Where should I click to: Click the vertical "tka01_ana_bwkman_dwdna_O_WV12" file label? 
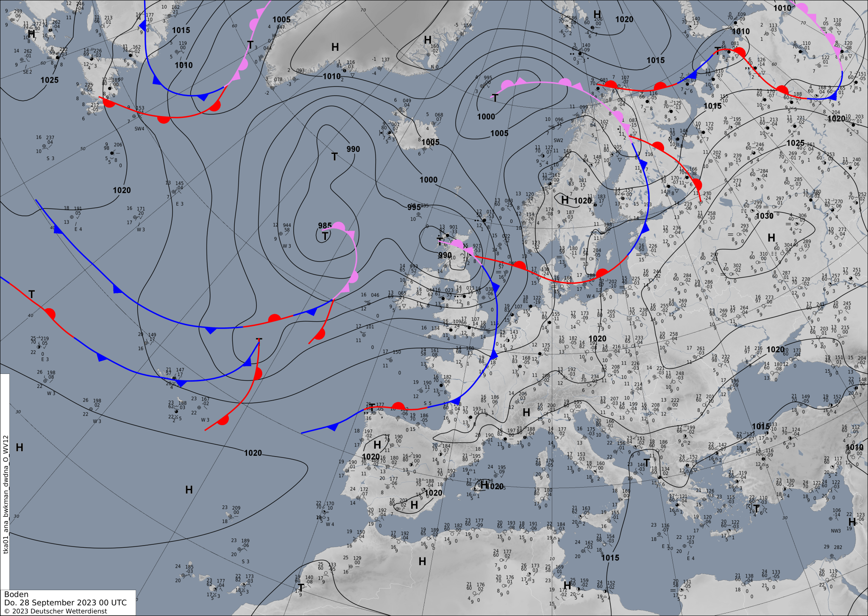point(6,494)
